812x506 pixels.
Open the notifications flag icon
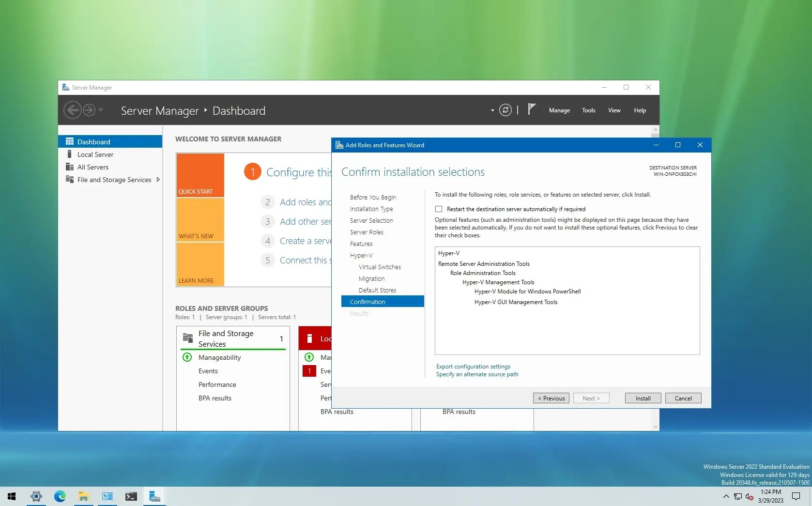(531, 108)
